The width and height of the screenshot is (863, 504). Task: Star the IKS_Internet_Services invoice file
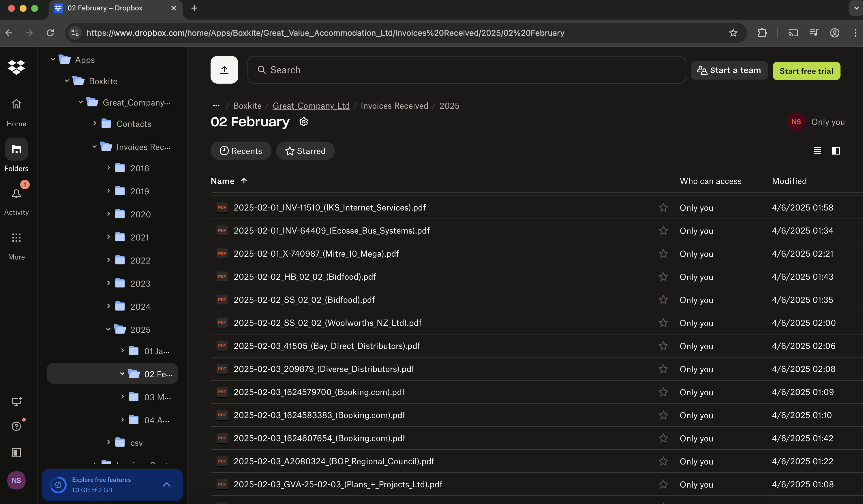663,208
